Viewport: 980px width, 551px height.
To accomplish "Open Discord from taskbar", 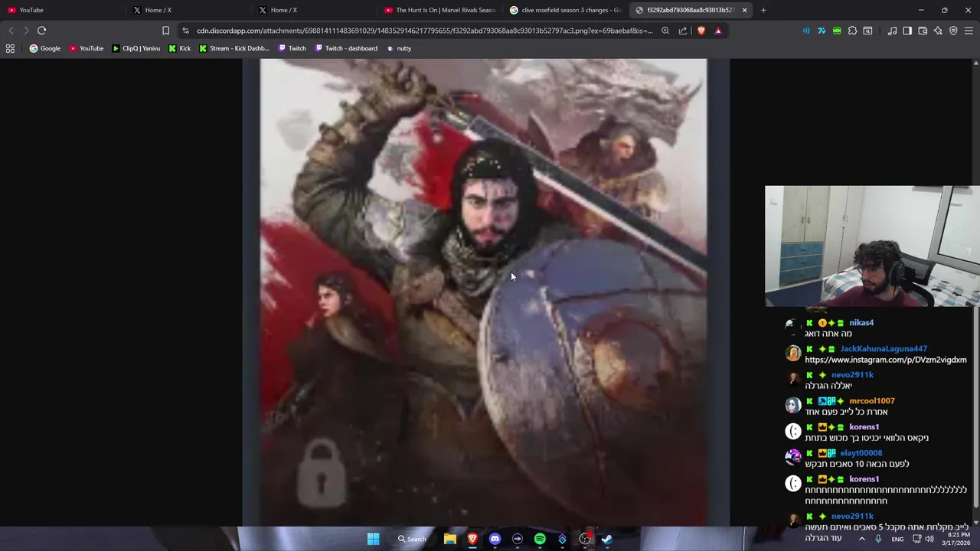I will [x=495, y=539].
